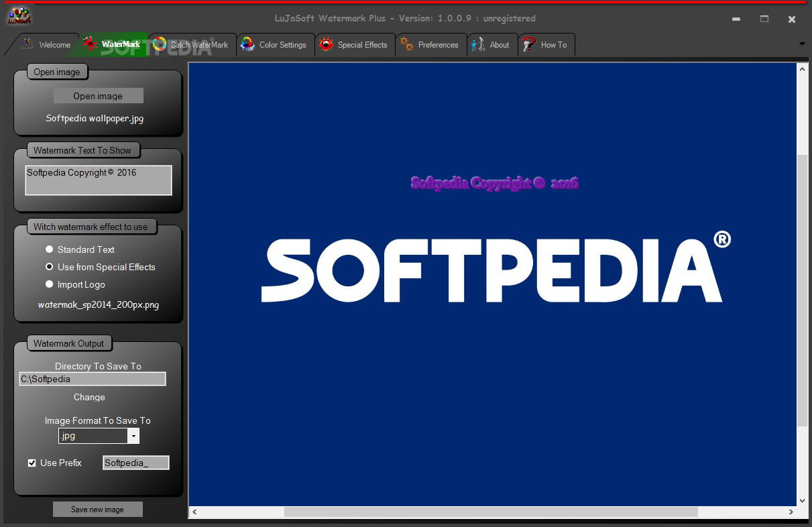The height and width of the screenshot is (527, 812).
Task: Click the Image Format To Save To label
Action: (98, 420)
